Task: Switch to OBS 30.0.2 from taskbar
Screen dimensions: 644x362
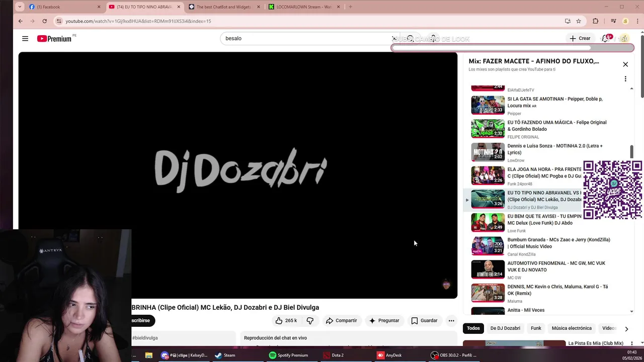Action: pyautogui.click(x=454, y=355)
